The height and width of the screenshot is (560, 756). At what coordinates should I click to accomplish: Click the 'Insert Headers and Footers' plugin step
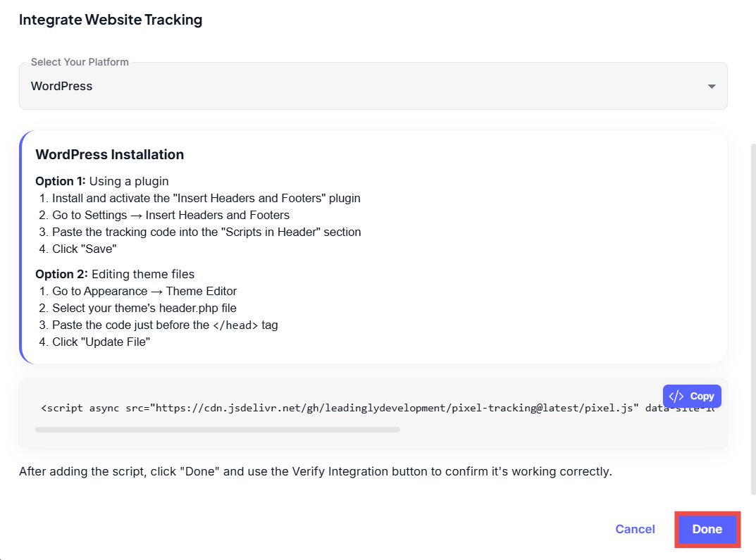(206, 199)
